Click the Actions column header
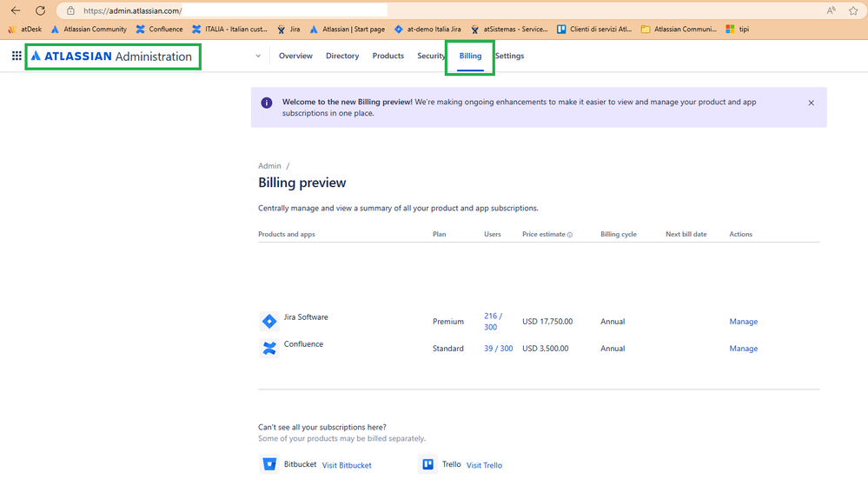The image size is (868, 486). [740, 235]
